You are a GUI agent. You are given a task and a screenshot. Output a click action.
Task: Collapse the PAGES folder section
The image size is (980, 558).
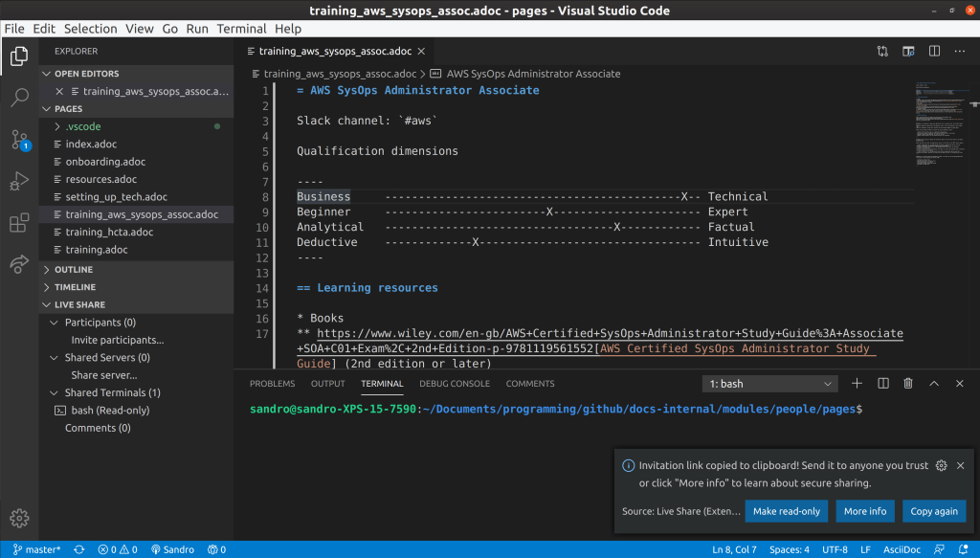pos(136,109)
